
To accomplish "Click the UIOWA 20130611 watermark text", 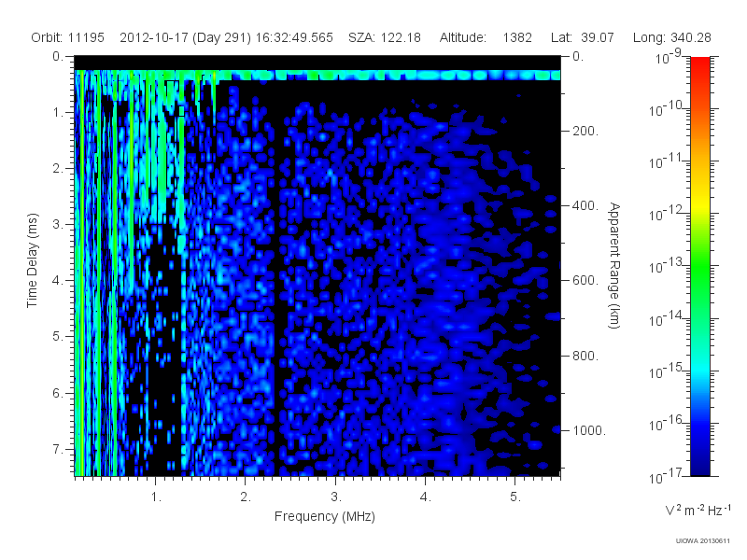I will [703, 540].
